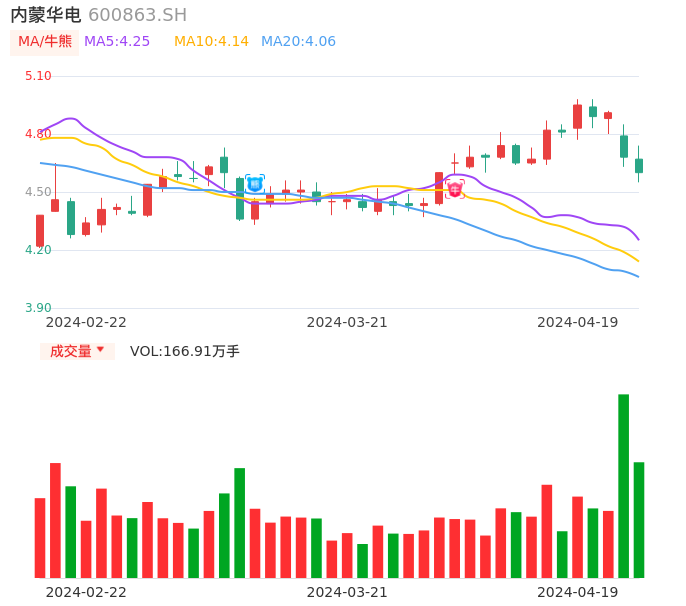Toggle the purple MA5:4.25 legend label

(x=117, y=42)
